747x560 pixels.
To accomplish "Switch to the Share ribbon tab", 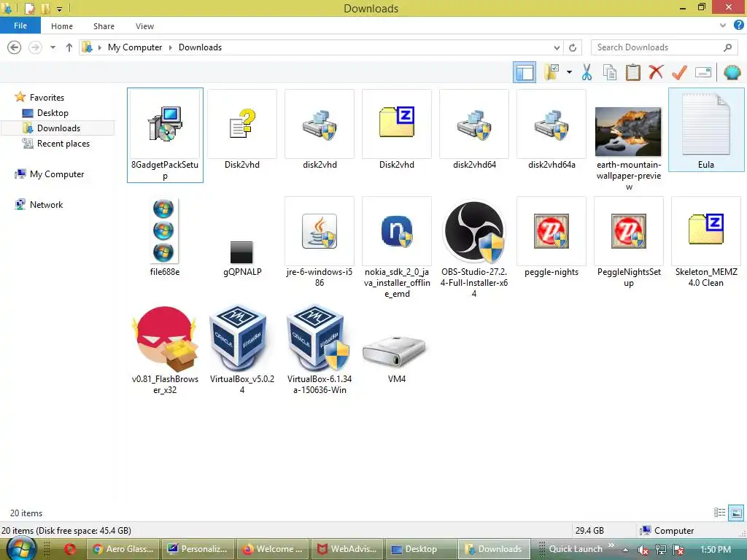I will click(104, 26).
